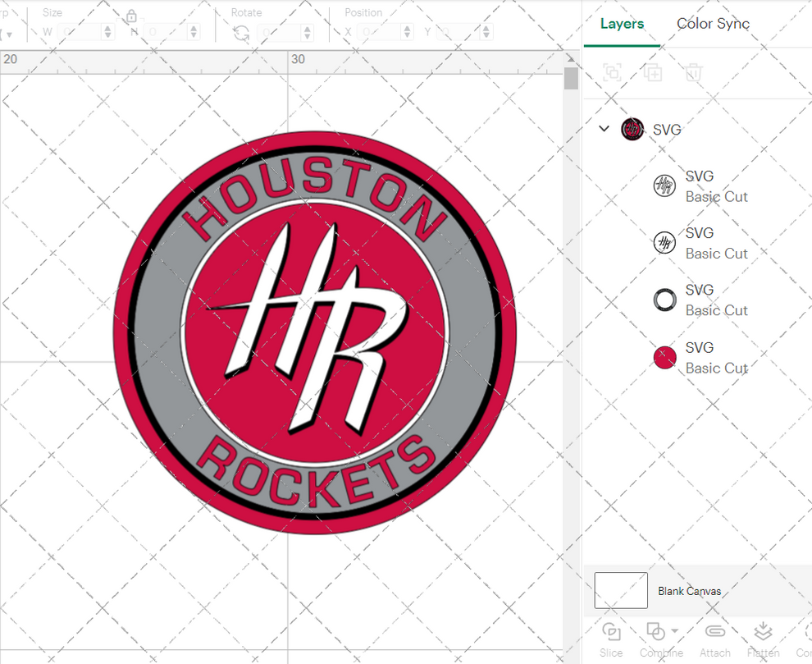Image resolution: width=812 pixels, height=664 pixels.
Task: Click the Group icon above the layers list
Action: [x=612, y=72]
